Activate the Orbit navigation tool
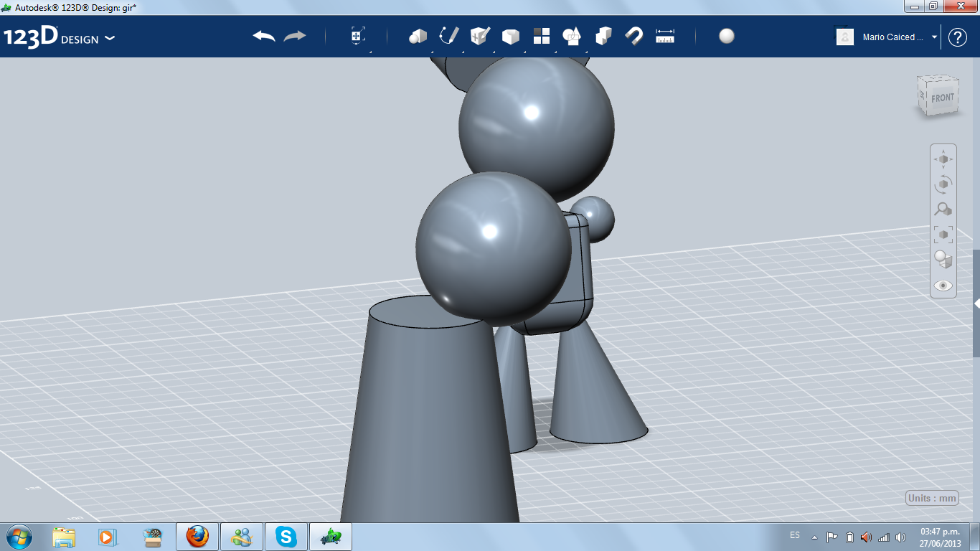The width and height of the screenshot is (980, 551). coord(943,184)
